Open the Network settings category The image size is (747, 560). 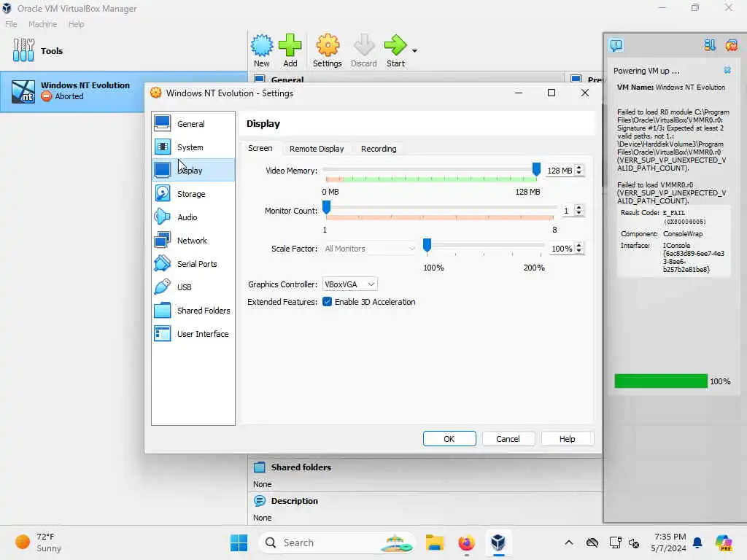(193, 241)
